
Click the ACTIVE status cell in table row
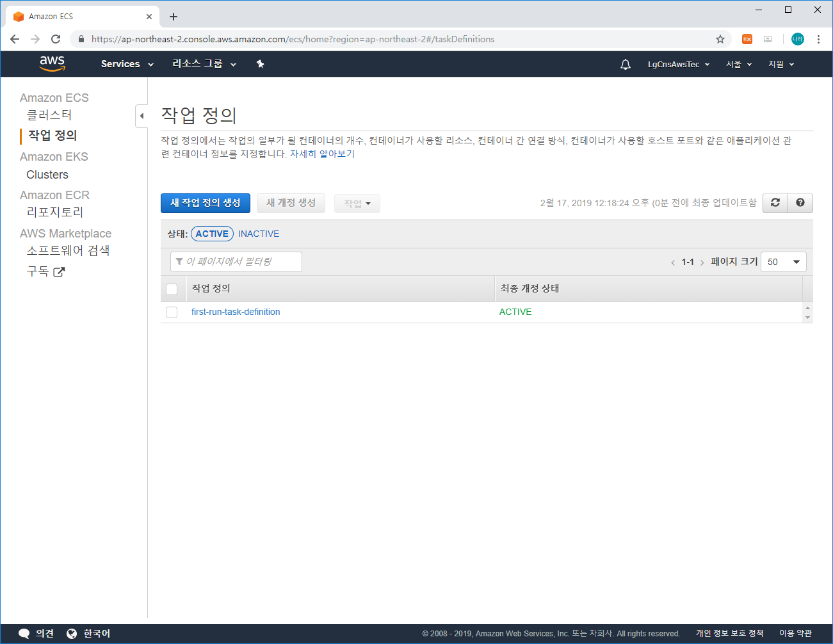pos(515,312)
